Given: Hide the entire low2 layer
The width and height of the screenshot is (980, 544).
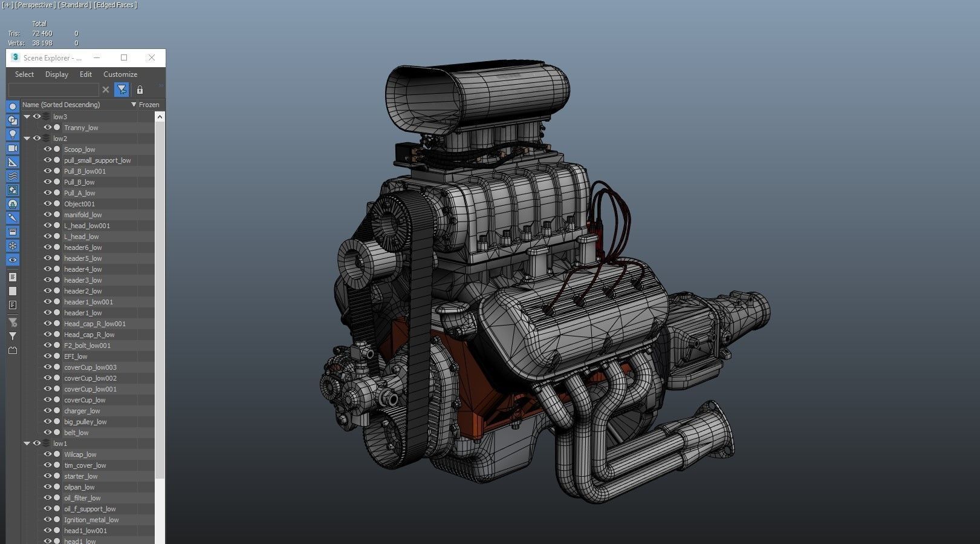Looking at the screenshot, I should [x=36, y=139].
